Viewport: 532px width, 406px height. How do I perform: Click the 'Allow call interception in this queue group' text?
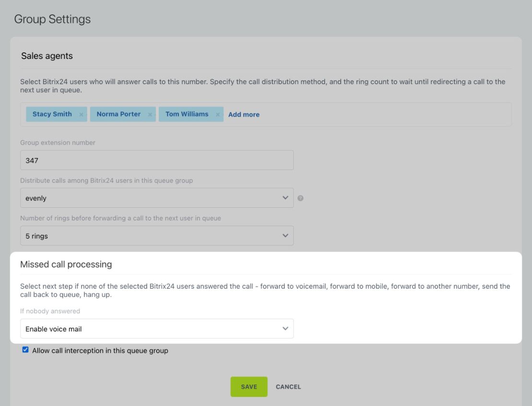click(x=100, y=350)
